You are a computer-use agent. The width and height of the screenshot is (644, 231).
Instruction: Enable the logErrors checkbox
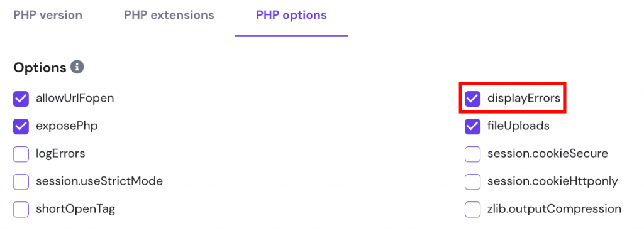(21, 154)
